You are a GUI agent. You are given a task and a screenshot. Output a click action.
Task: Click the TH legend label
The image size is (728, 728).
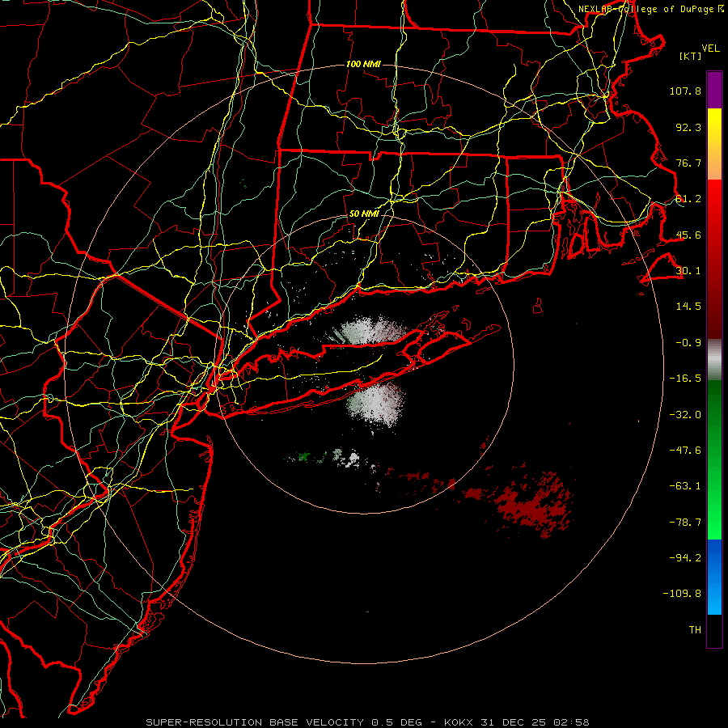coord(695,630)
